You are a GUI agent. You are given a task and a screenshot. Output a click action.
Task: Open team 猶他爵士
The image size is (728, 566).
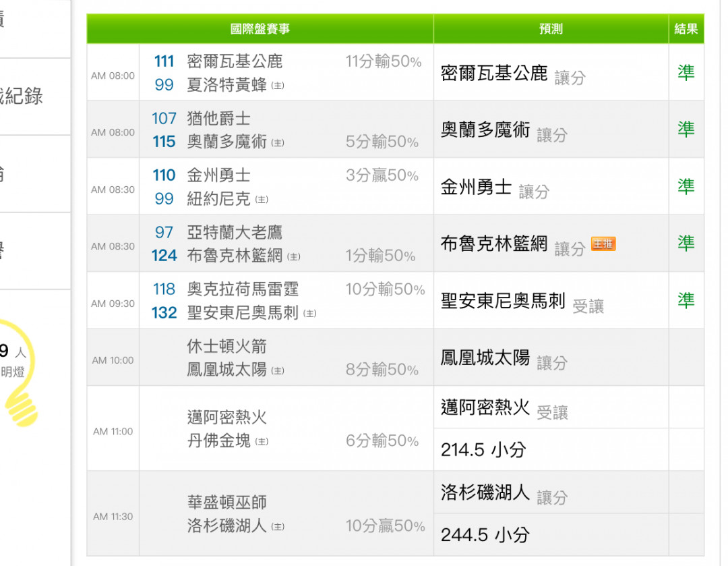tap(218, 119)
